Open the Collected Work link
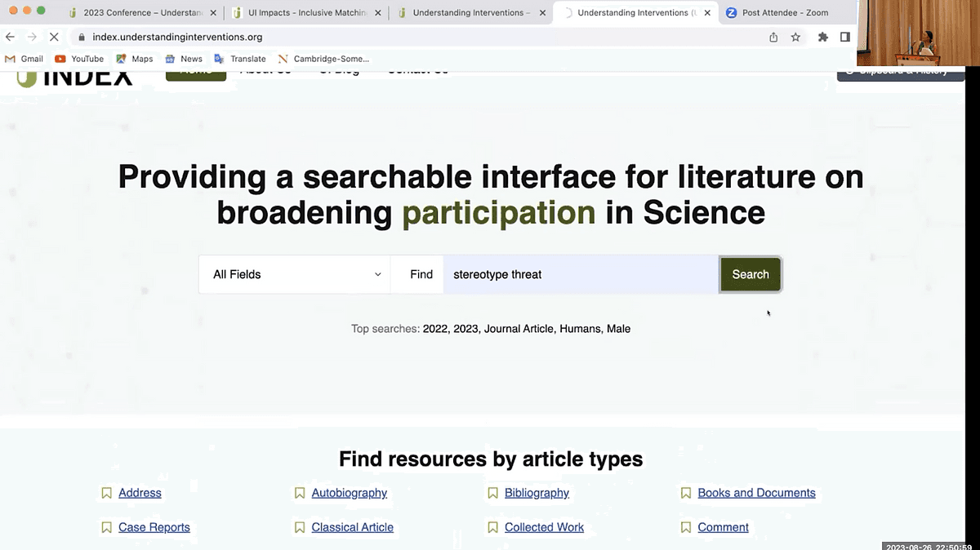The image size is (980, 550). click(x=544, y=527)
